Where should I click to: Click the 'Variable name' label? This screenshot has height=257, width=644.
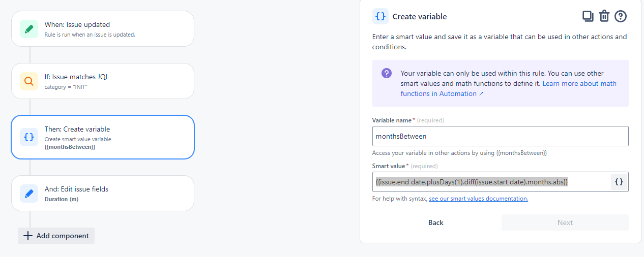(393, 120)
